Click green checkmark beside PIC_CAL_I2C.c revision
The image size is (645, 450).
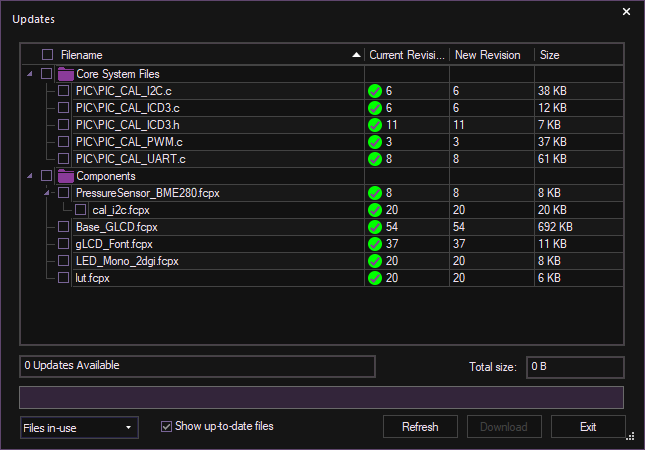click(375, 91)
